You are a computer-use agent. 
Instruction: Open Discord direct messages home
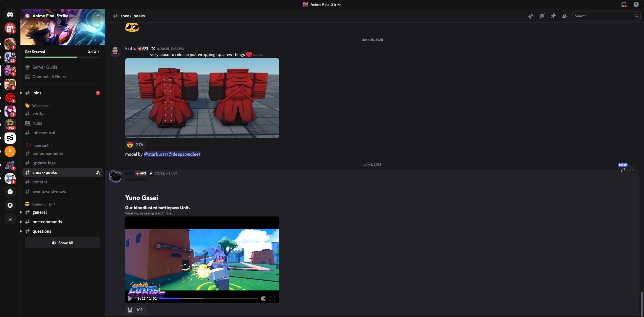[x=10, y=15]
